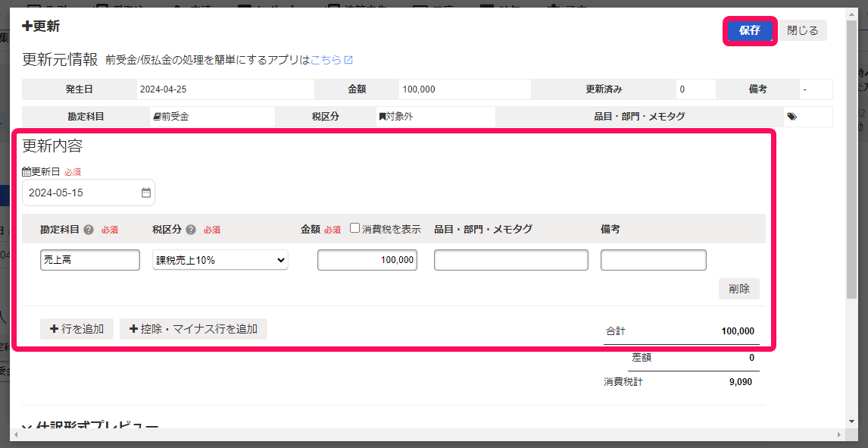Click the blue 保存 button
The image size is (868, 448).
[750, 30]
